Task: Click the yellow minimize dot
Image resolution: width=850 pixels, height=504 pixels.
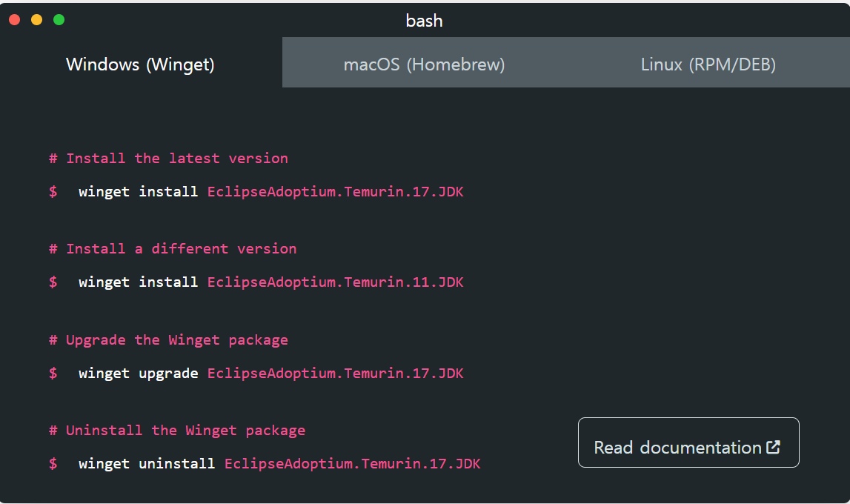Action: [x=37, y=20]
